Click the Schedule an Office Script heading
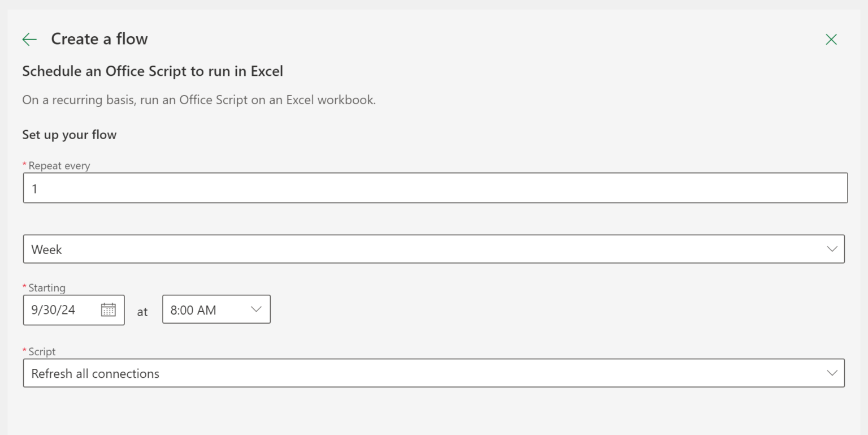The width and height of the screenshot is (868, 435). (x=153, y=71)
